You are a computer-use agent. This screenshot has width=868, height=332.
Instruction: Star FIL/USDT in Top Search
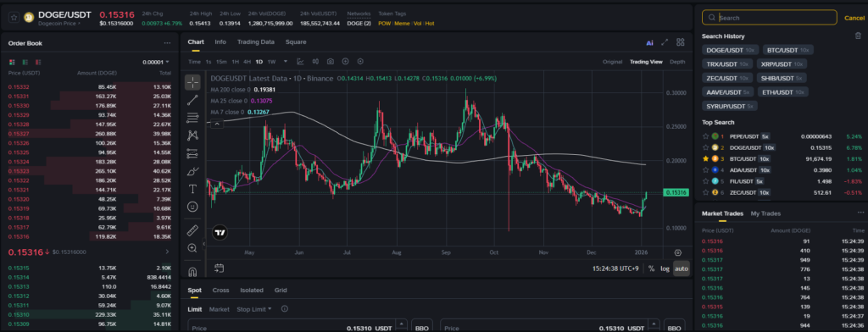(x=706, y=181)
